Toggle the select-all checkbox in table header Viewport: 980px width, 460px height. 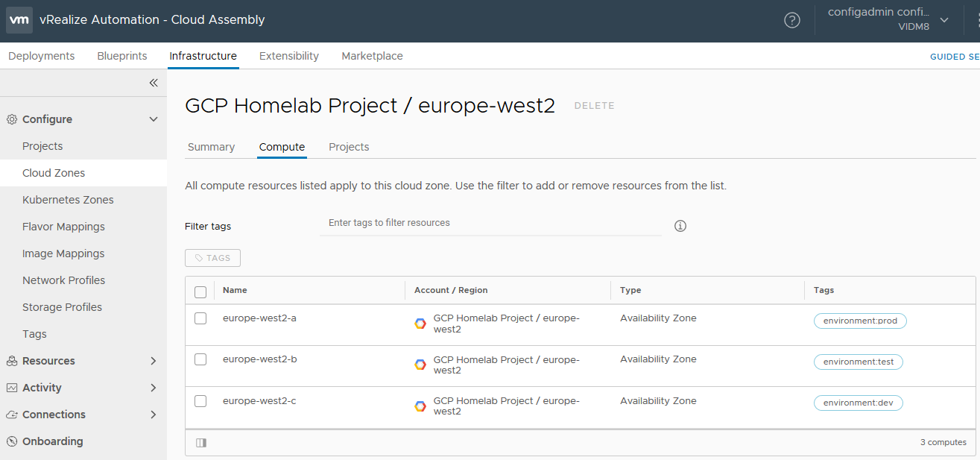200,292
